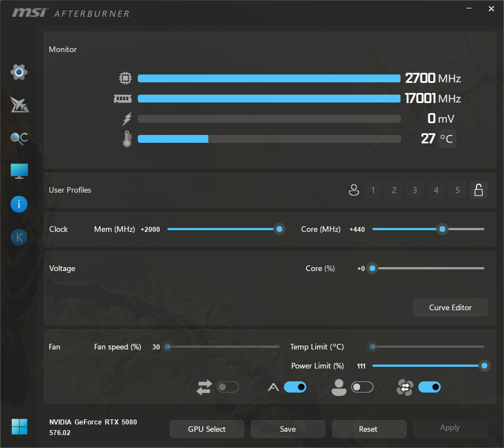Select user profile 2
Screen dimensions: 504x448
click(394, 190)
